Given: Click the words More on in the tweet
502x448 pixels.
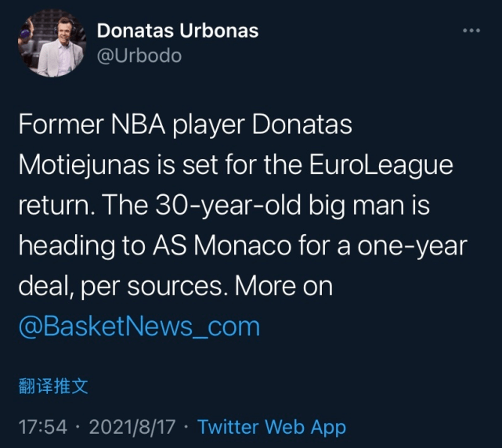Looking at the screenshot, I should point(284,286).
